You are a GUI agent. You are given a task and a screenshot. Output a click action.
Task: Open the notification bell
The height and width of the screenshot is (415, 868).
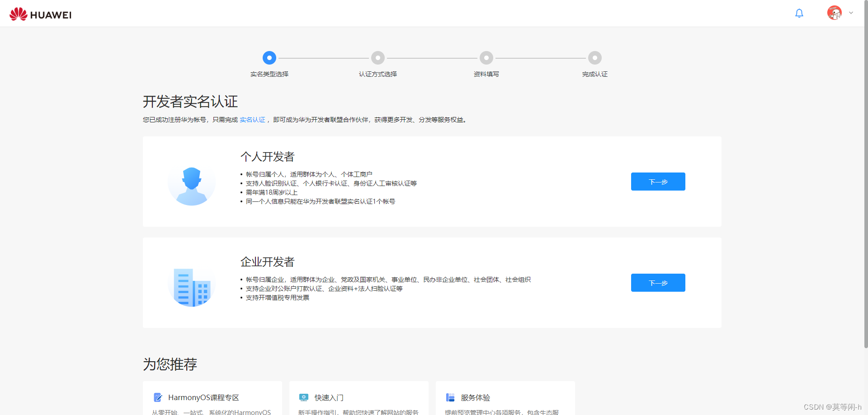click(x=799, y=13)
